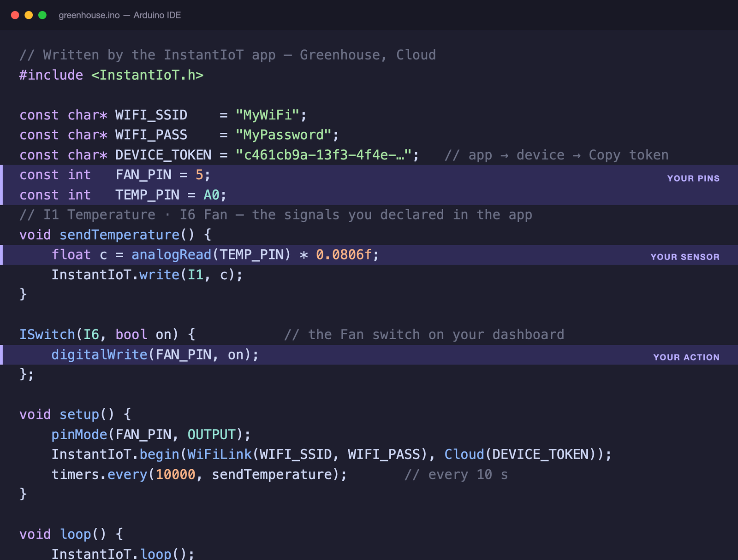
Task: Click the "MyWiFi" string value
Action: (x=268, y=115)
